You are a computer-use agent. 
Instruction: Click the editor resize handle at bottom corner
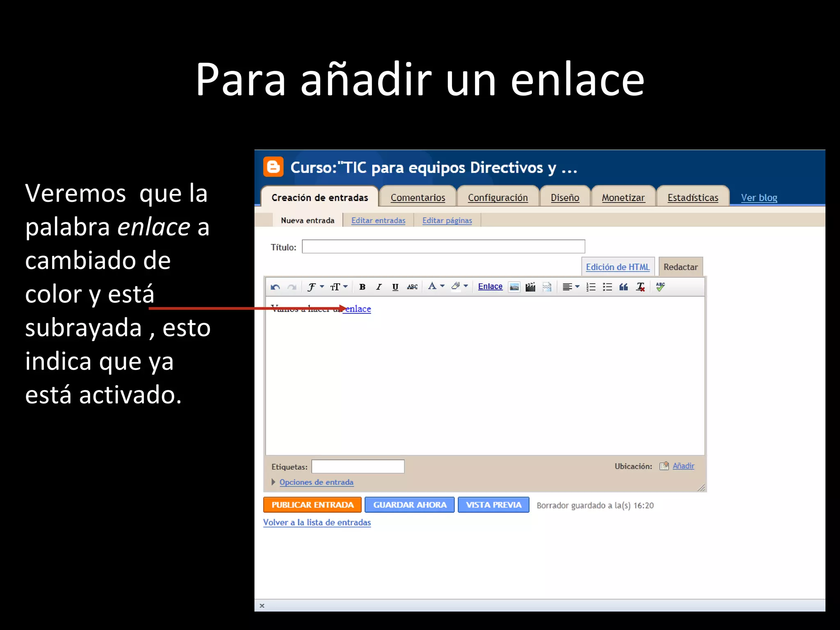click(701, 487)
